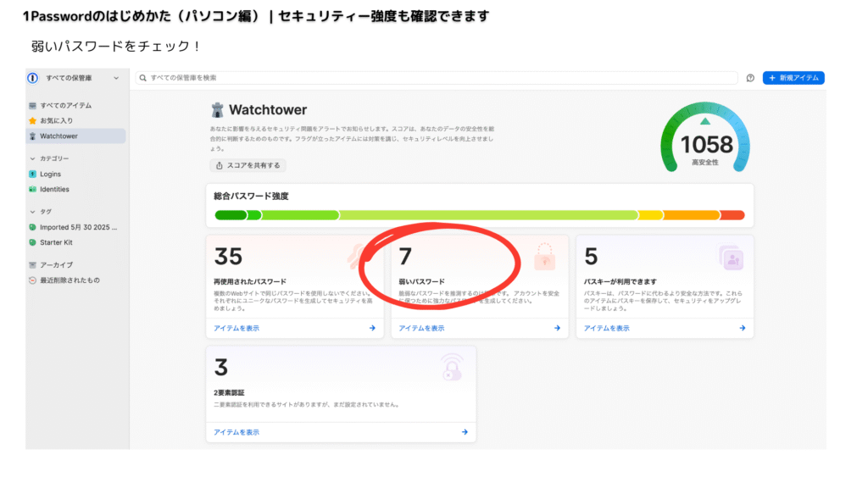The image size is (868, 488).
Task: Click the Logins category icon
Action: pyautogui.click(x=33, y=174)
